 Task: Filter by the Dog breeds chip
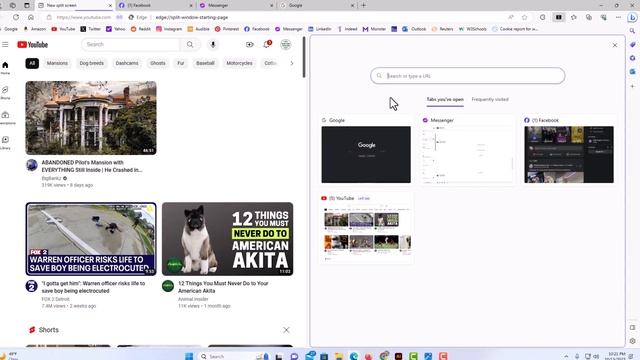[x=91, y=63]
